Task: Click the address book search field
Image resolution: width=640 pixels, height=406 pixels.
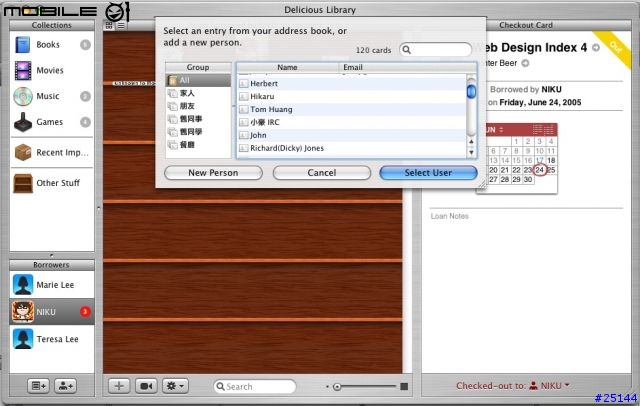Action: pos(435,50)
